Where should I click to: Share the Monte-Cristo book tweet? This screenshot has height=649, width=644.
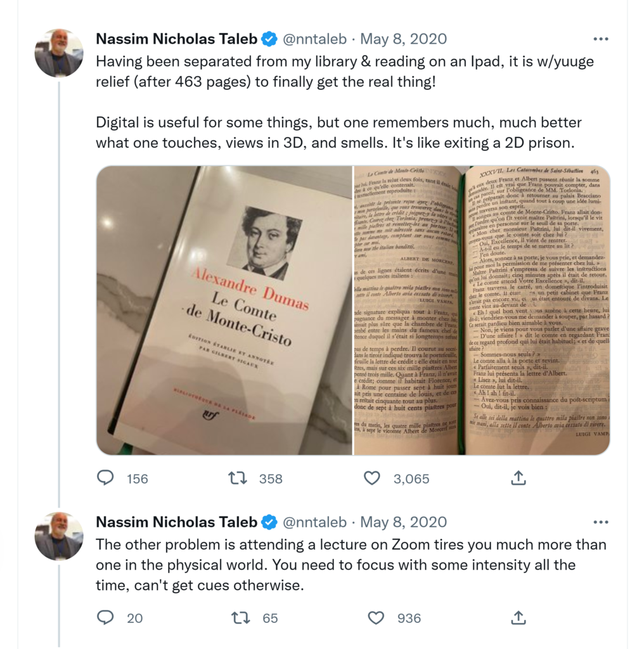pyautogui.click(x=518, y=478)
